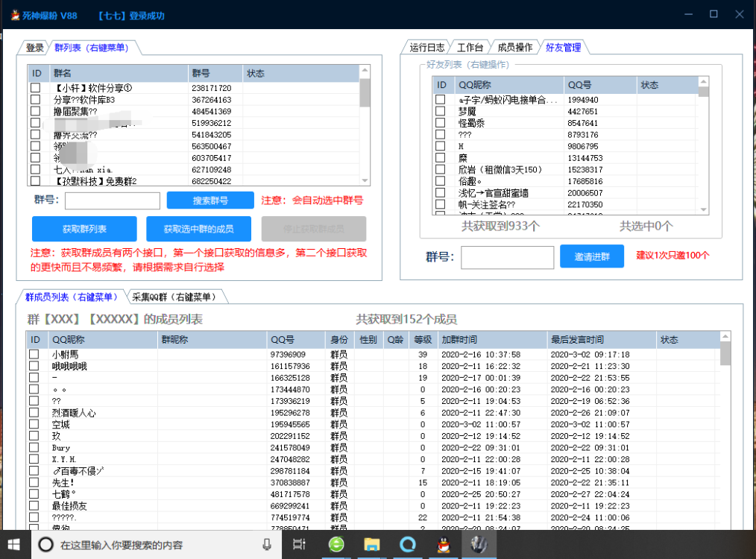
Task: Click the 获取群列表 button
Action: 83,229
